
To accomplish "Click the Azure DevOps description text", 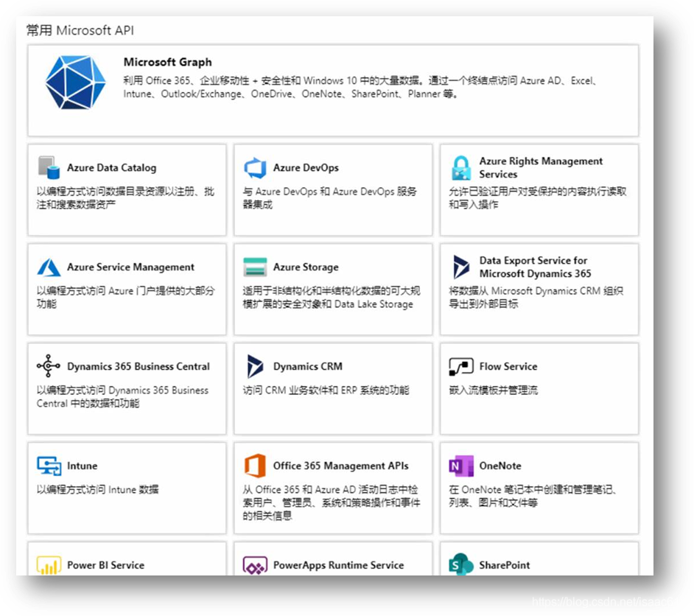I will point(330,197).
